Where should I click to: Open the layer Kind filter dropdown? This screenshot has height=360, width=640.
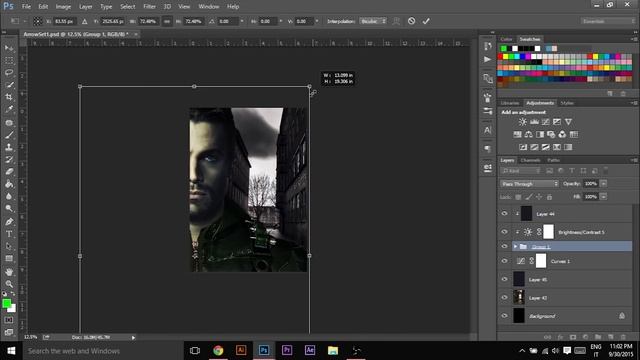(x=520, y=171)
